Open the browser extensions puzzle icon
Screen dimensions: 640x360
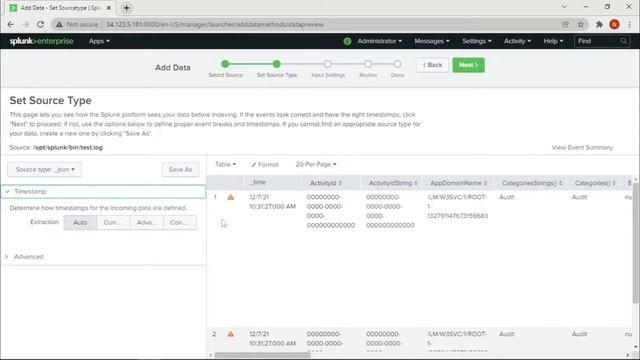click(x=599, y=24)
